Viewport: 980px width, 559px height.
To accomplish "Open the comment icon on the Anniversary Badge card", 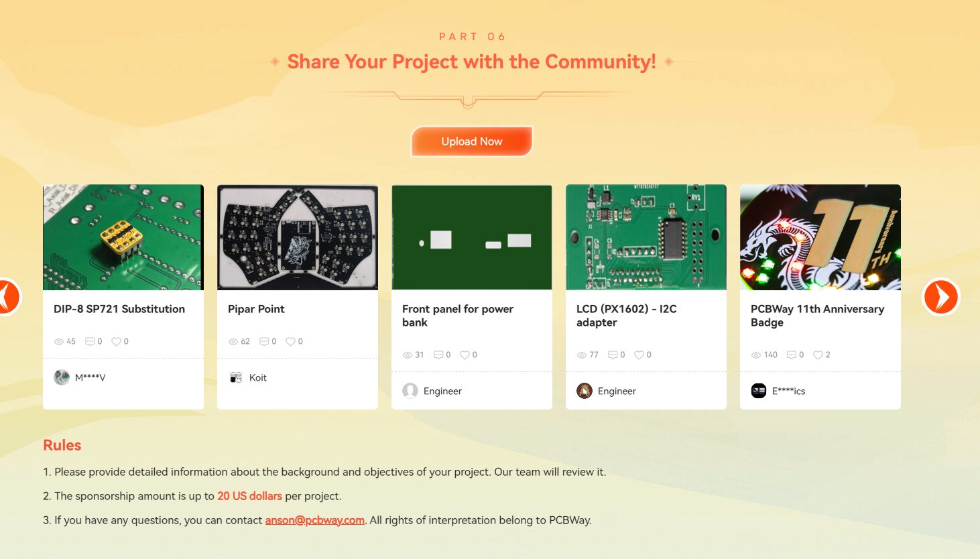I will tap(791, 355).
